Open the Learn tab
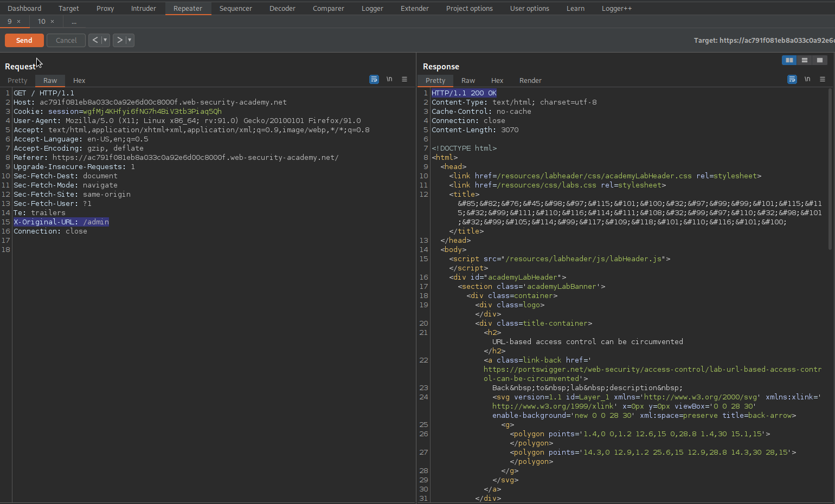Viewport: 835px width, 504px height. click(x=576, y=8)
